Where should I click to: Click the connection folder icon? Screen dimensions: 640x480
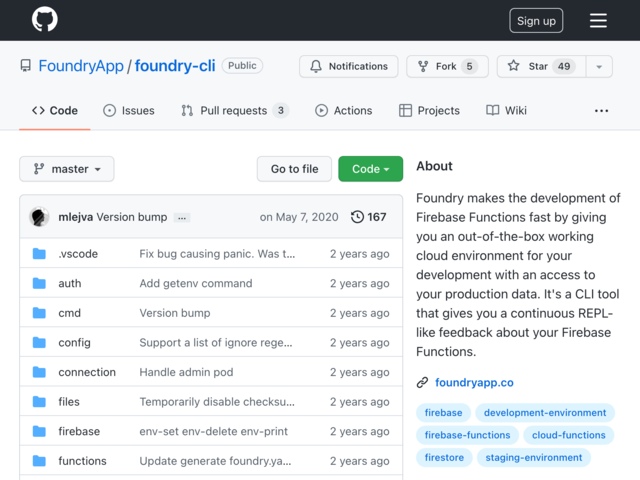tap(39, 372)
